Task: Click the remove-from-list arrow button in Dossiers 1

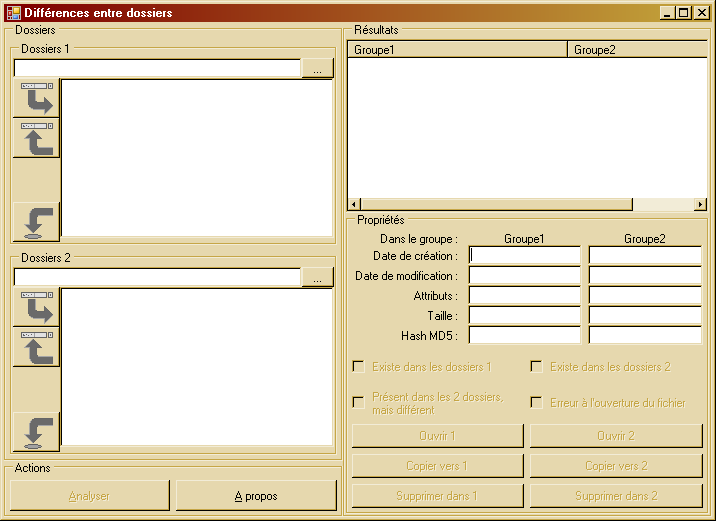Action: pos(36,222)
